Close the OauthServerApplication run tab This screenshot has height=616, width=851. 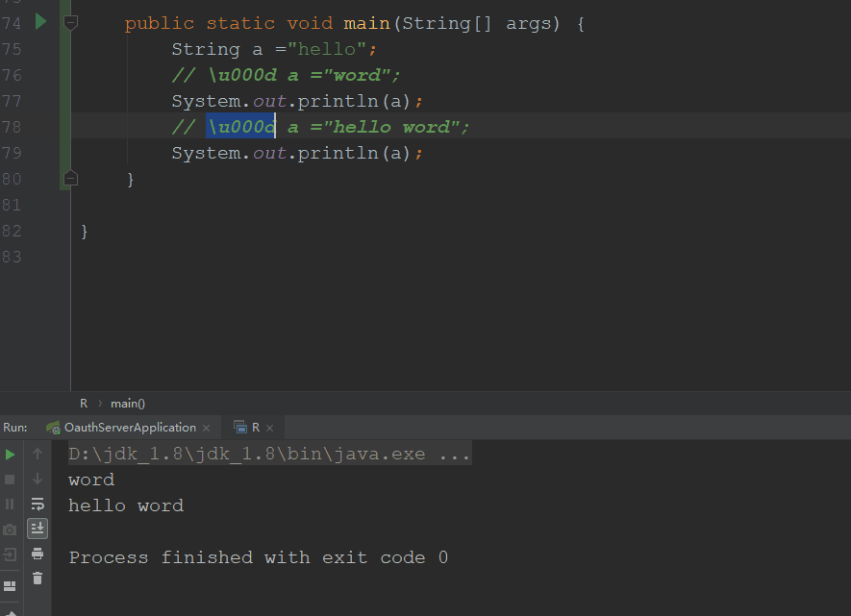pyautogui.click(x=207, y=428)
